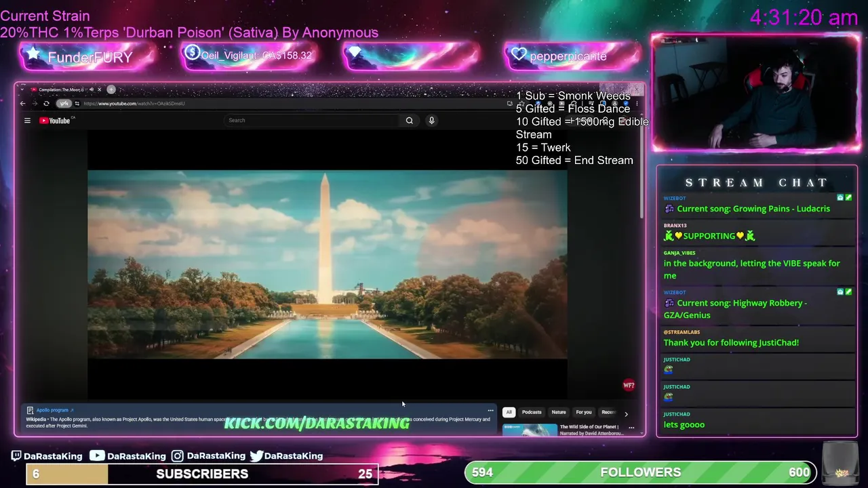
Task: Show more filter chips with right arrow
Action: pos(626,413)
